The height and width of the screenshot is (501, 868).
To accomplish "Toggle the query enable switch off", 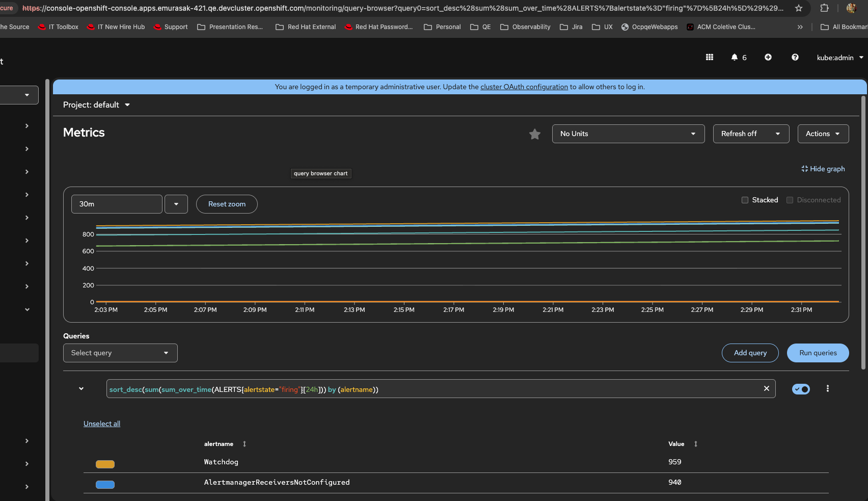I will click(x=800, y=389).
